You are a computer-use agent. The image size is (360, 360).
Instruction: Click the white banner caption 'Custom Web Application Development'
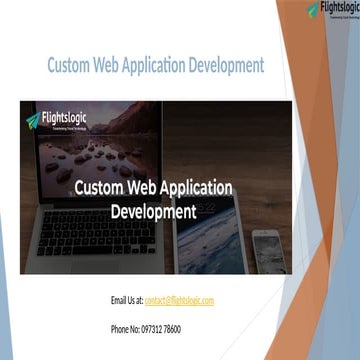pos(153,199)
